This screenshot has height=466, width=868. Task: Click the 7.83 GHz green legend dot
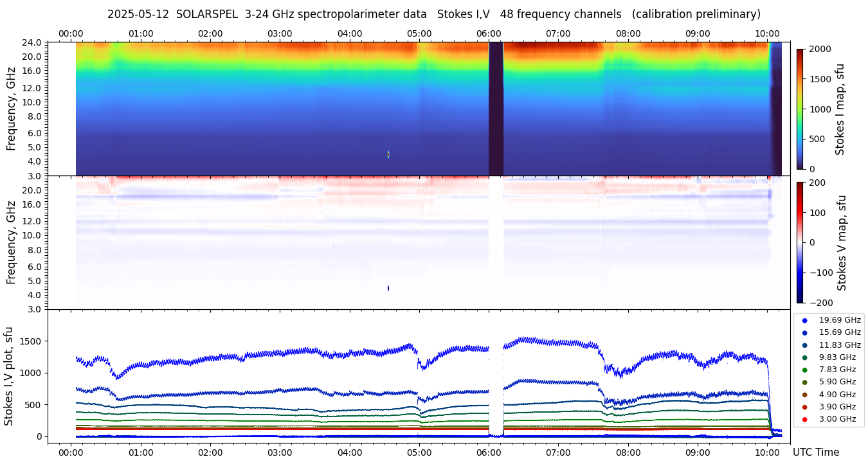click(804, 370)
